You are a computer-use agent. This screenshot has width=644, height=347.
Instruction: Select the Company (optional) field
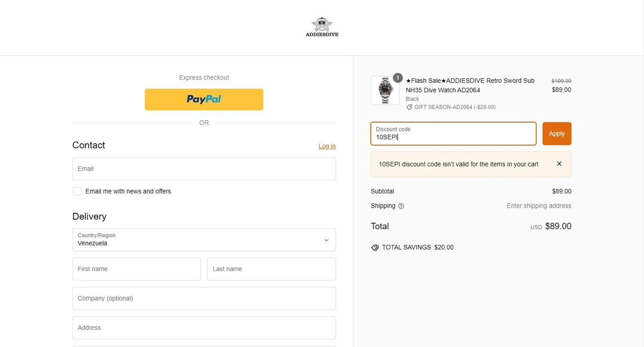204,298
